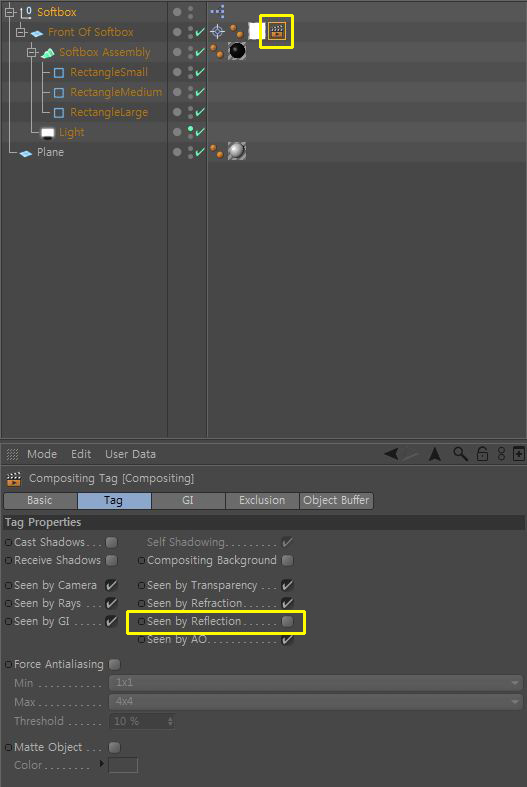This screenshot has height=787, width=527.
Task: Enable the Cast Shadows checkbox
Action: click(x=111, y=543)
